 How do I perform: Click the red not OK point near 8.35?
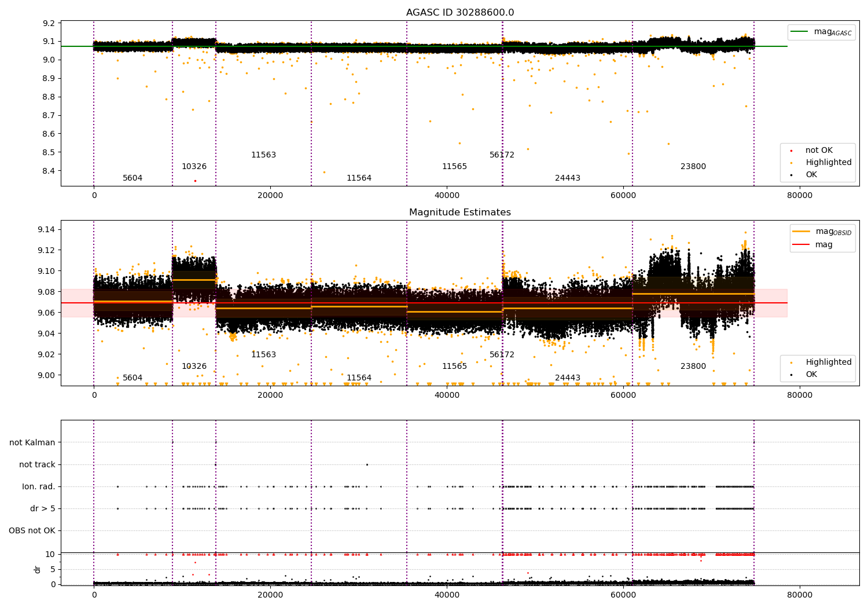click(195, 181)
